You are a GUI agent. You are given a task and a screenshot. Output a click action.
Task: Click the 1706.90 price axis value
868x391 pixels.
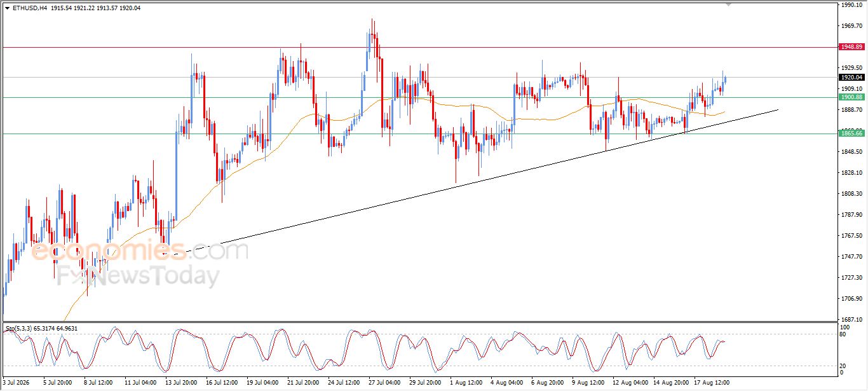pos(852,299)
